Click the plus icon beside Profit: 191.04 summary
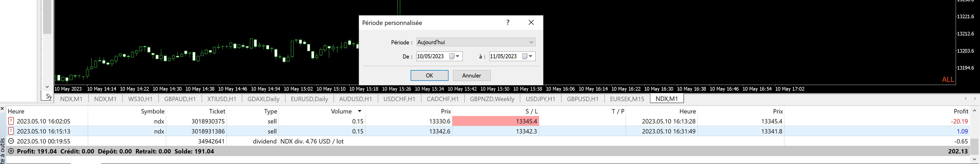The image size is (980, 164). (x=11, y=151)
